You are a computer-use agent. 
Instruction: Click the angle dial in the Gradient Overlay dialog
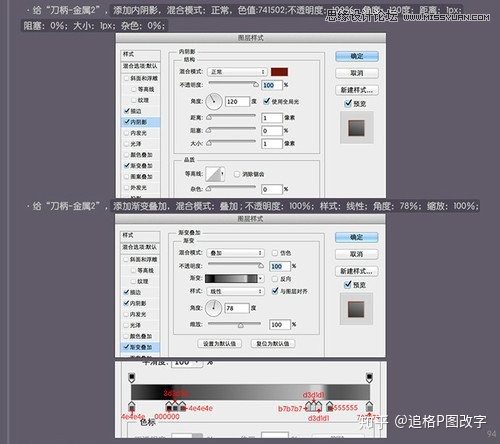click(x=213, y=308)
